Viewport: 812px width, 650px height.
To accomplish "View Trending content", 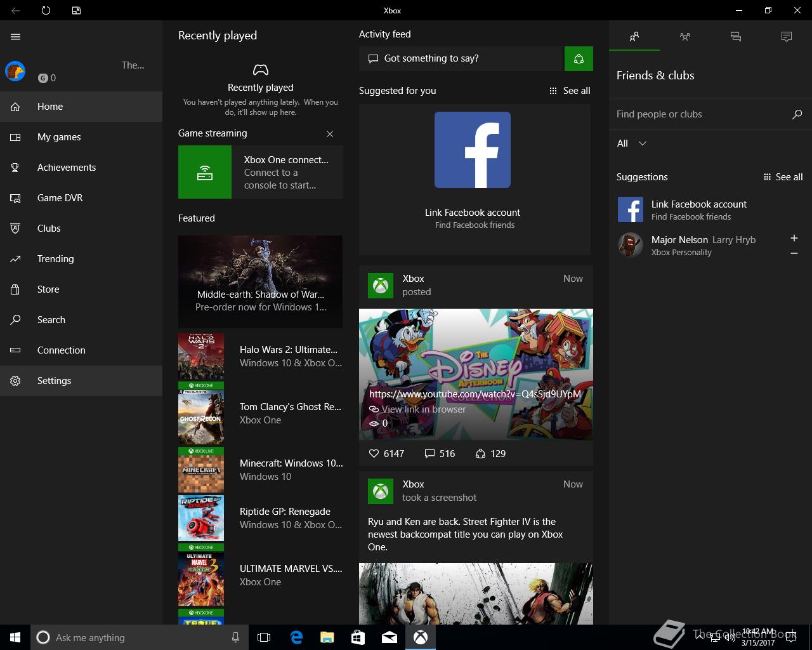I will 81,259.
